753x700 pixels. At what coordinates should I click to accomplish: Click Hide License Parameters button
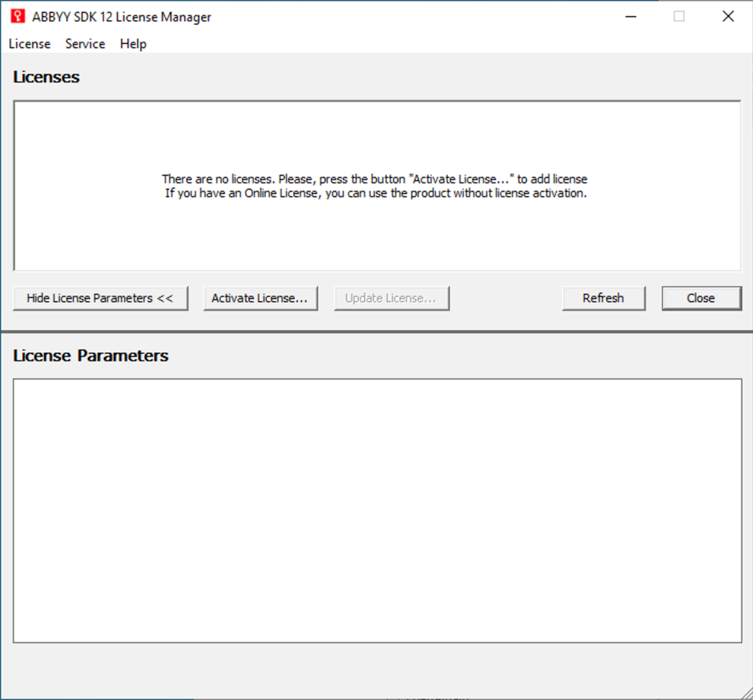click(100, 298)
